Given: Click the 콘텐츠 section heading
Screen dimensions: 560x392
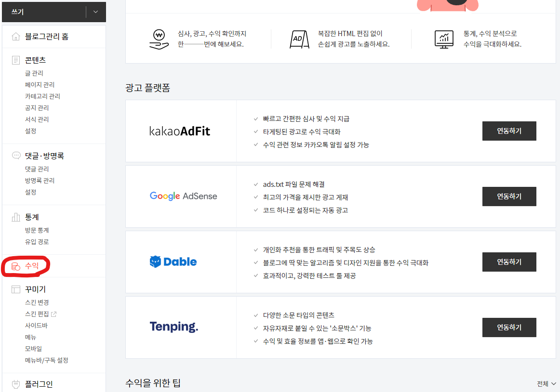Looking at the screenshot, I should pyautogui.click(x=35, y=60).
